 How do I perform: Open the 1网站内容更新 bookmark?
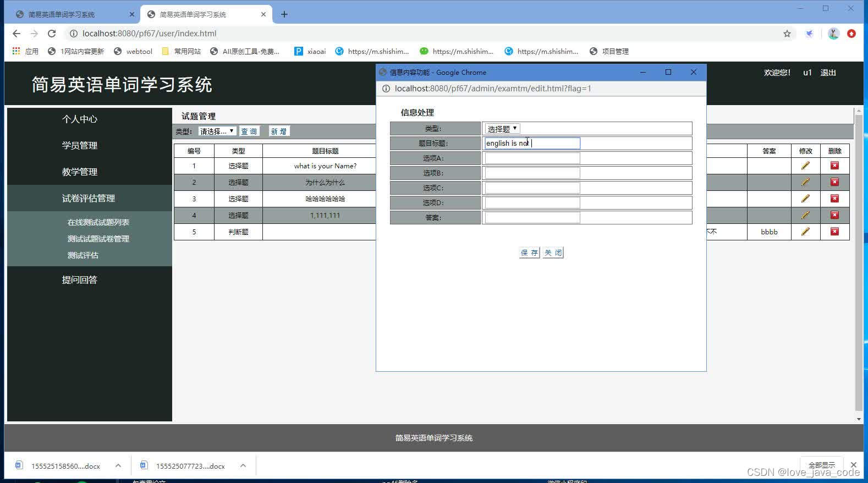[x=76, y=51]
